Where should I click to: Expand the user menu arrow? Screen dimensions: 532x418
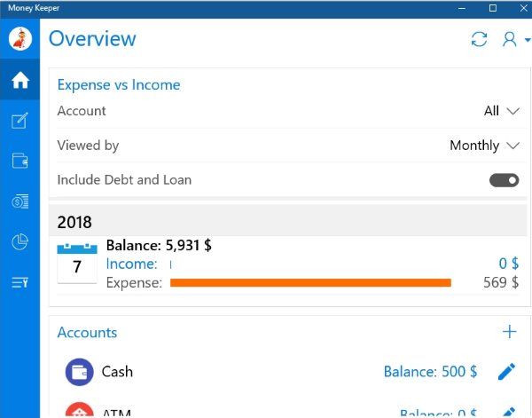coord(528,40)
